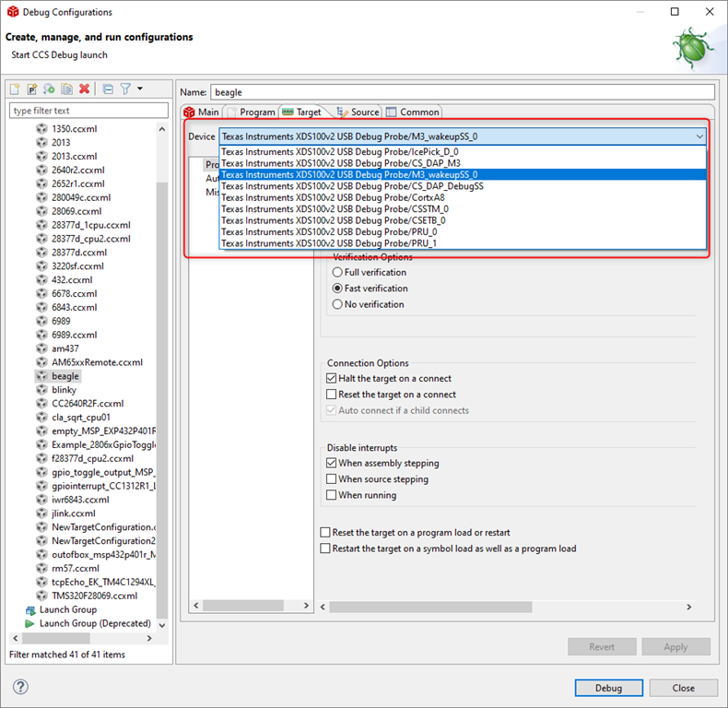
Task: Enable Reset target on program load or restart
Action: pos(325,533)
